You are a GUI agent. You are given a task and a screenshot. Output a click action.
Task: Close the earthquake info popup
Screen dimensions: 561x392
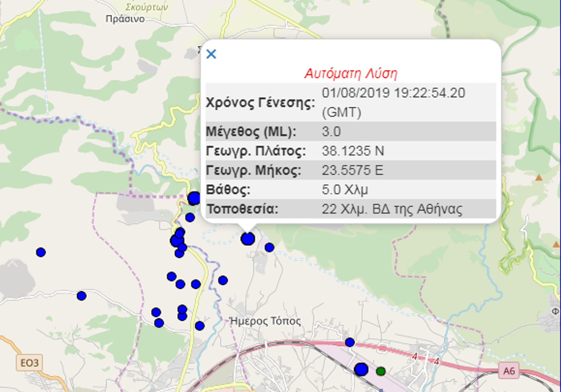pos(211,54)
